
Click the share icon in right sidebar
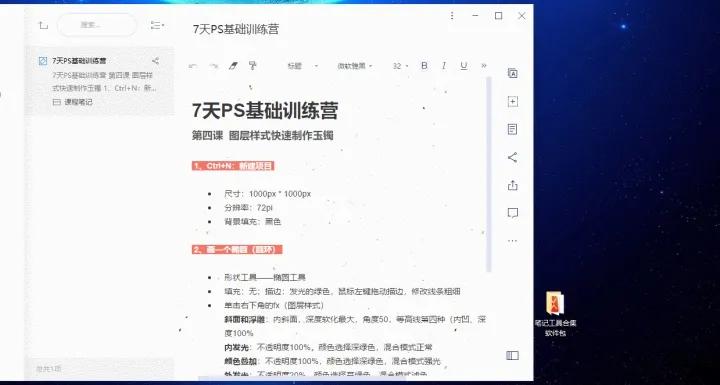512,158
